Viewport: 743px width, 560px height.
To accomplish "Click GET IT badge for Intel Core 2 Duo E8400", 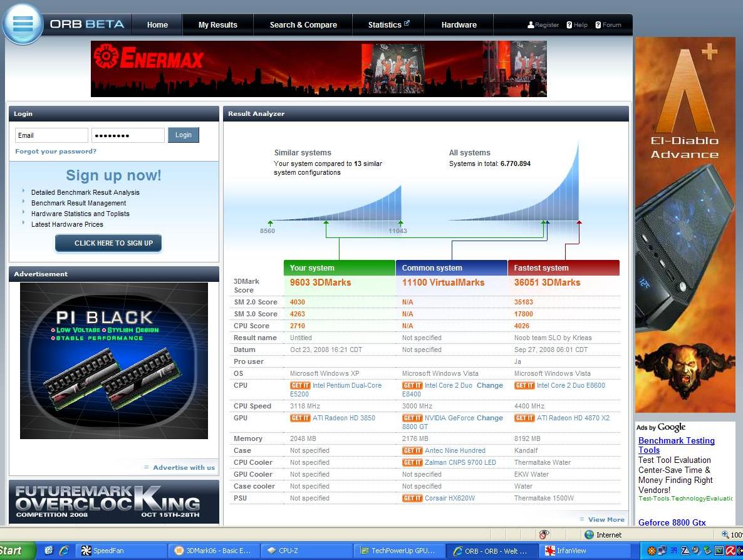I will [x=412, y=386].
